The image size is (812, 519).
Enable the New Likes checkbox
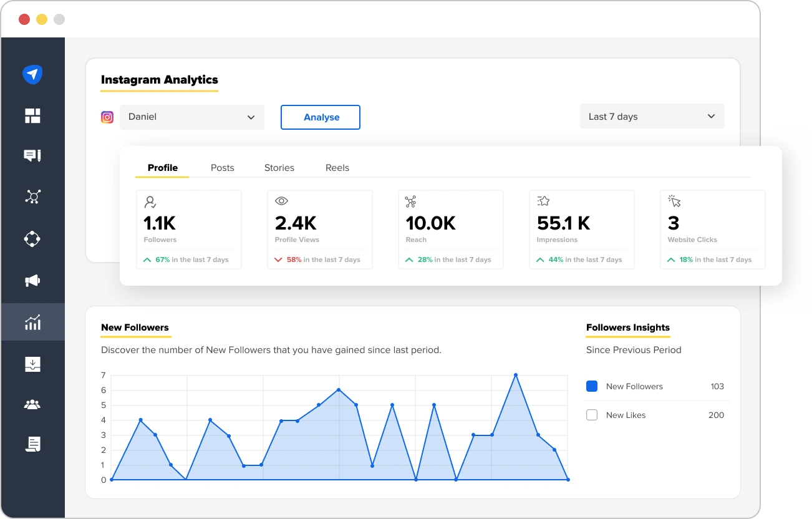[591, 414]
